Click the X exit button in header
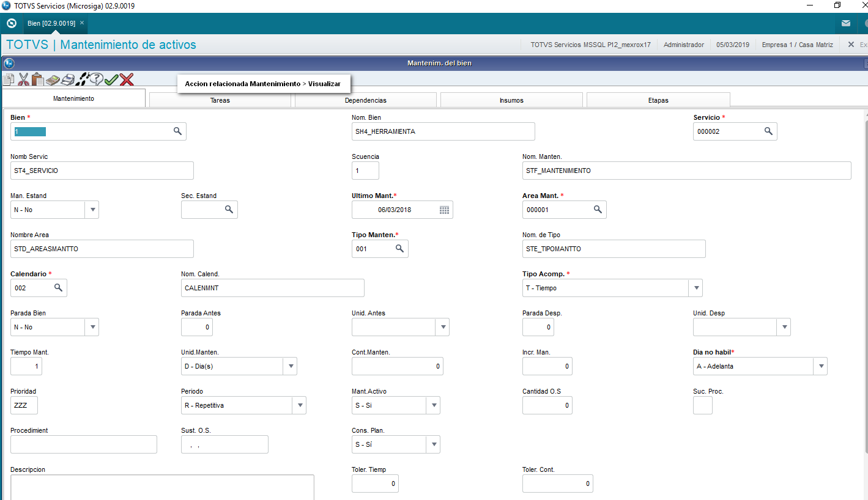 (851, 45)
